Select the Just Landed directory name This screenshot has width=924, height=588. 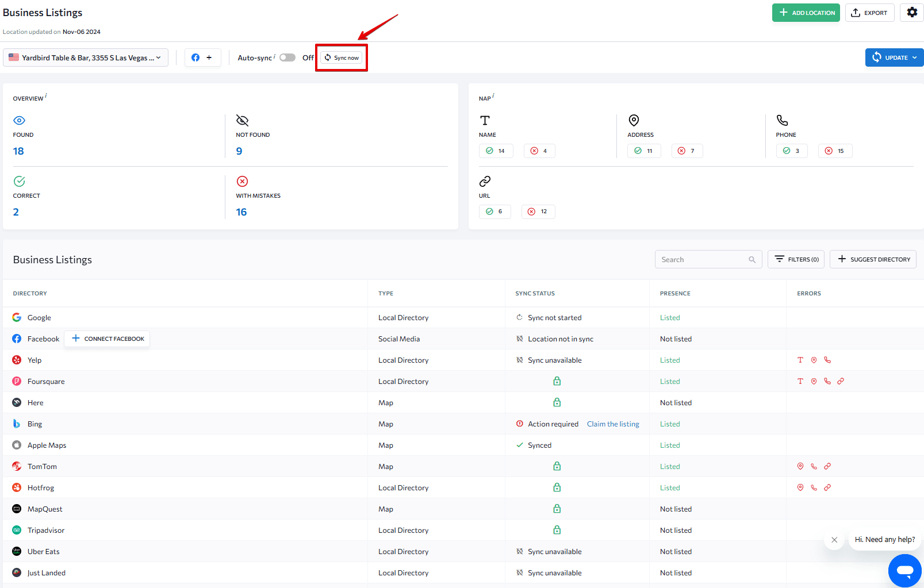point(47,573)
